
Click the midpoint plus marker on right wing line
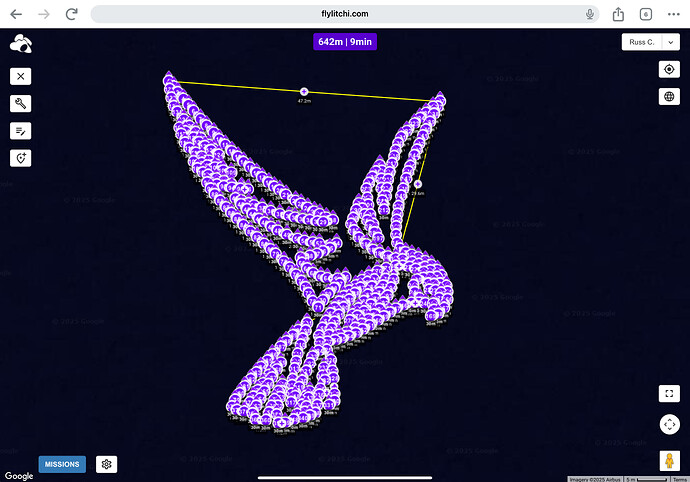[x=418, y=184]
